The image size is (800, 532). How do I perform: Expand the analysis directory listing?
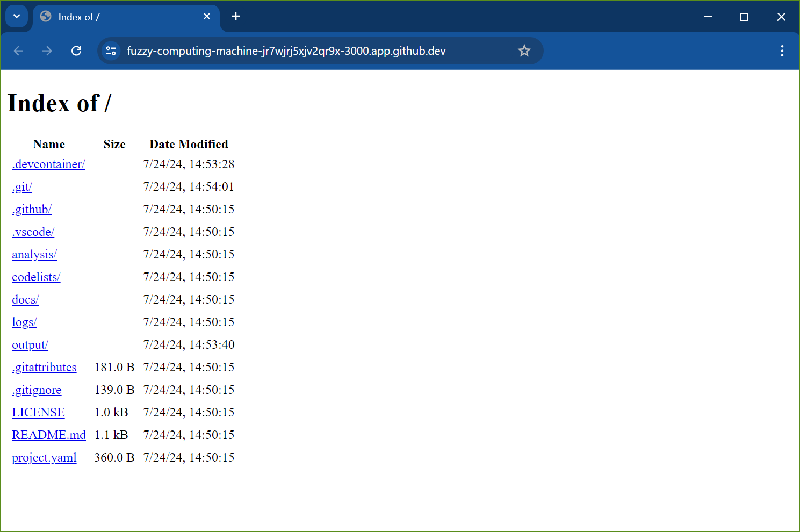34,254
